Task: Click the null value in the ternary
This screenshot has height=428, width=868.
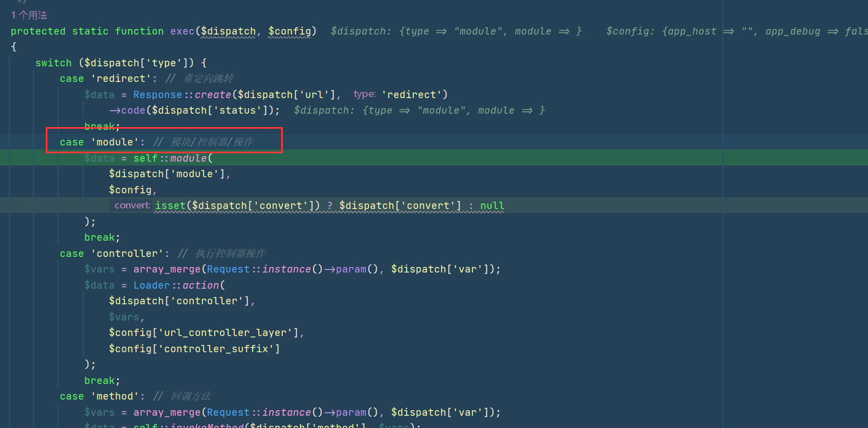Action: 493,206
